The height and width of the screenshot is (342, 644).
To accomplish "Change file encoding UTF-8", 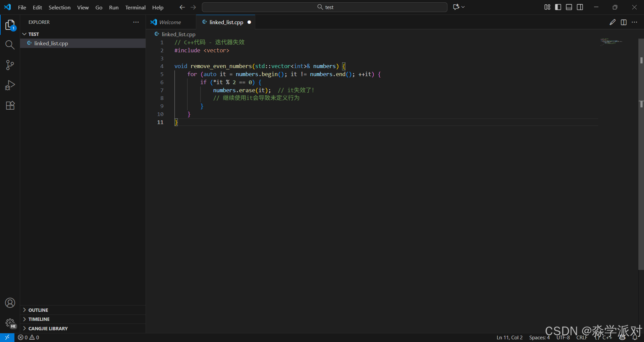I will pos(563,337).
